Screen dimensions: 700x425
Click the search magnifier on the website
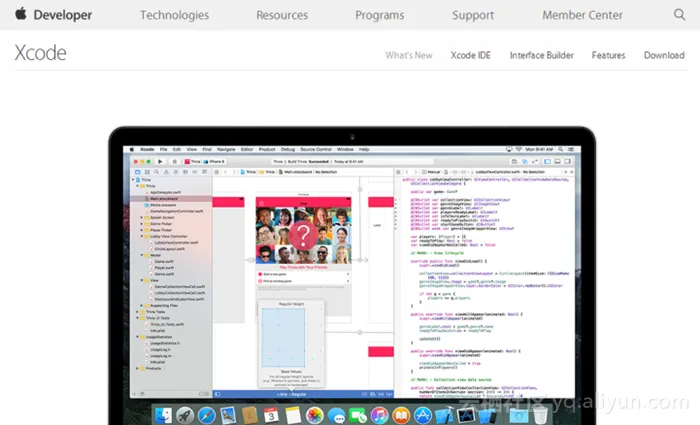679,15
